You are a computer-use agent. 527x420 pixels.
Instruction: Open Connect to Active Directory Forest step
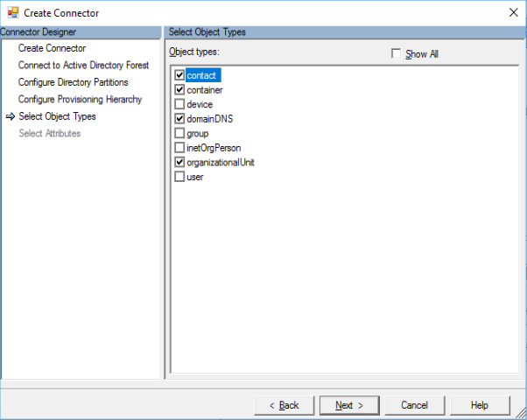pos(83,66)
